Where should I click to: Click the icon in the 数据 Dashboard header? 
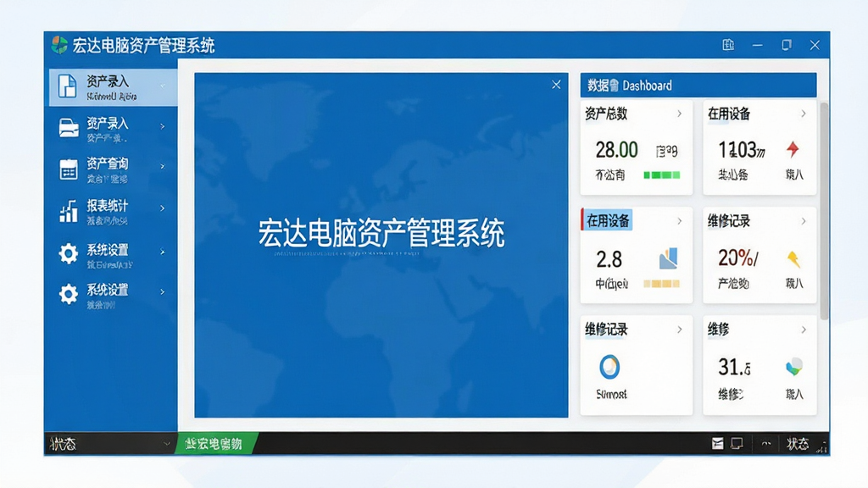click(614, 86)
